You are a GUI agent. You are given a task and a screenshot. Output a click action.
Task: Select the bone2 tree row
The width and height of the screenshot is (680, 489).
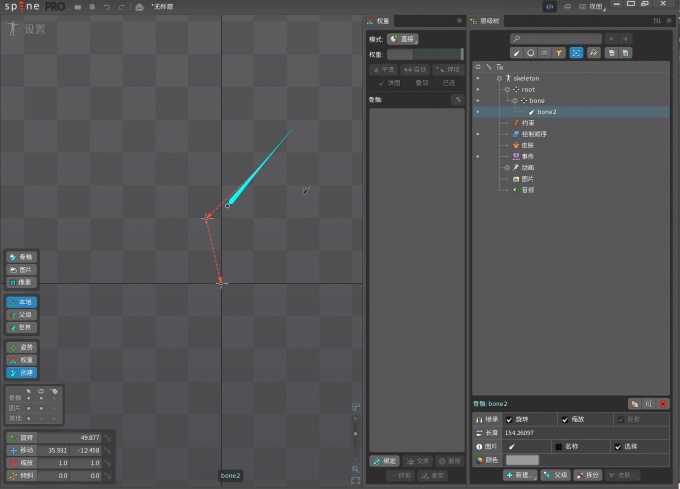click(571, 112)
